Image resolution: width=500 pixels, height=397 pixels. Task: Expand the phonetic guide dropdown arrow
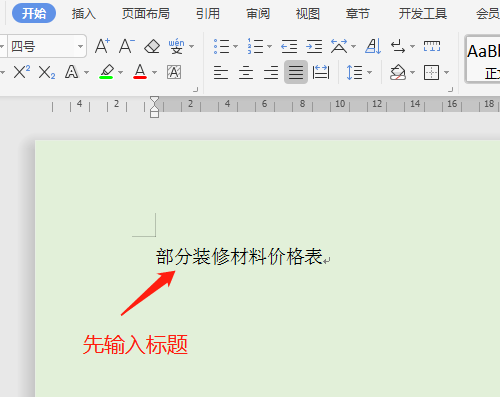[192, 46]
